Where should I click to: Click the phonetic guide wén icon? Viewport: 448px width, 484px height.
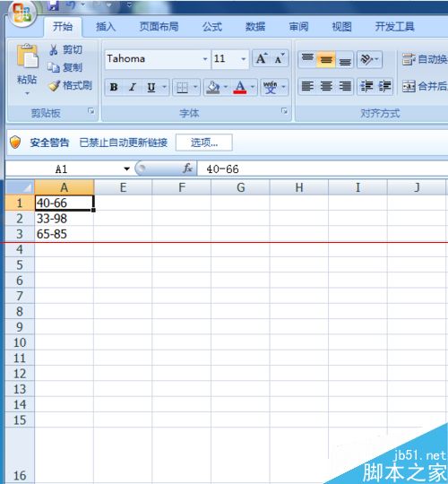[271, 87]
